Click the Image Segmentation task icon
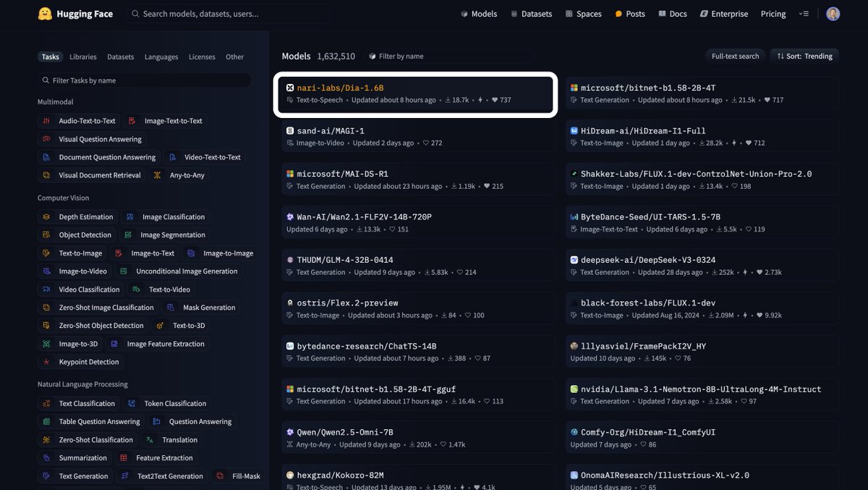Image resolution: width=868 pixels, height=490 pixels. click(128, 235)
